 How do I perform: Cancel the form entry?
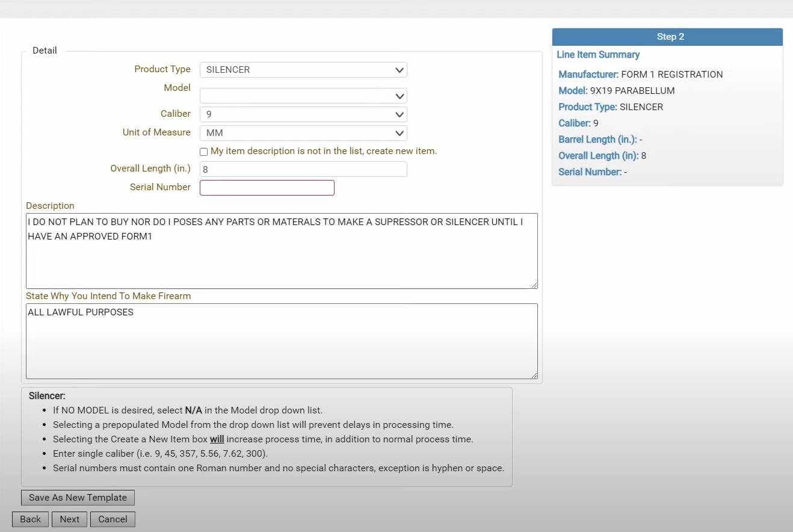113,519
